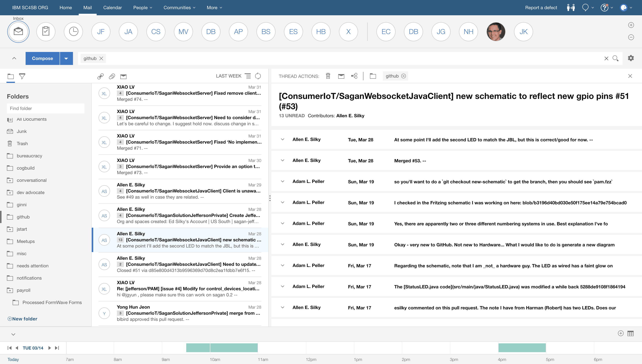Go to next calendar day arrow
This screenshot has width=642, height=364.
(x=49, y=348)
